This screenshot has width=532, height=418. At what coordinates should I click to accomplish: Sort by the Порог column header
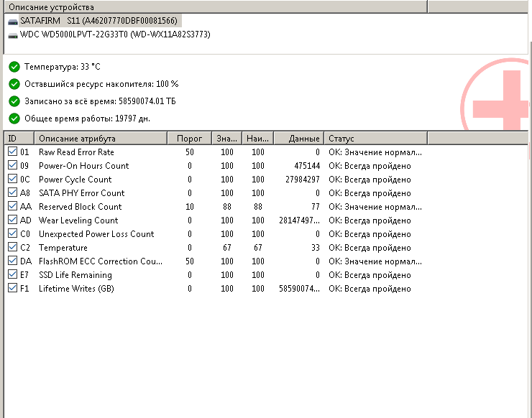pos(189,139)
